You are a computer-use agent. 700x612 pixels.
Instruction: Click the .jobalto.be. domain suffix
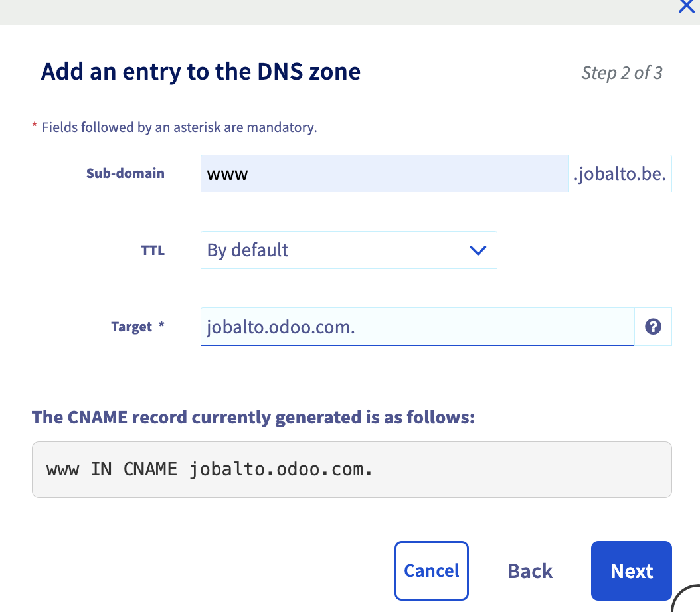620,174
